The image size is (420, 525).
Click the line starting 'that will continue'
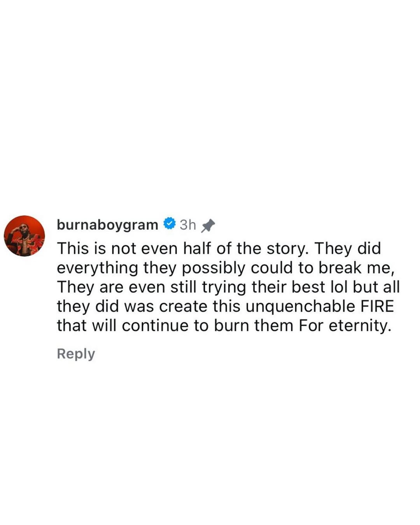(224, 326)
